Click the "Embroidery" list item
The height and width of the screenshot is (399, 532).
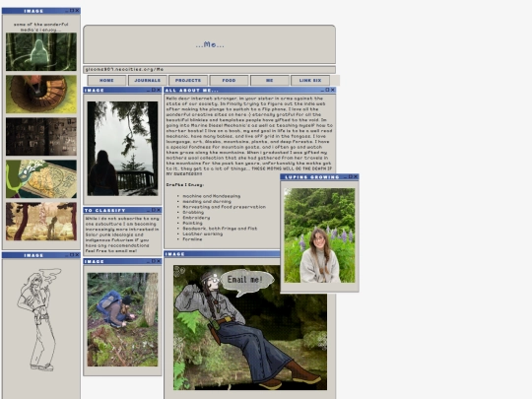196,218
